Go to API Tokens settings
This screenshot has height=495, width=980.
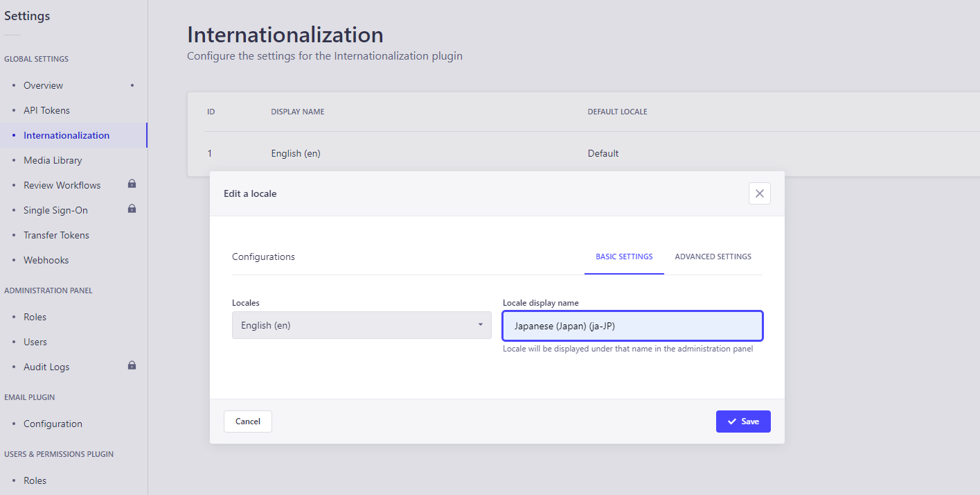pos(46,110)
